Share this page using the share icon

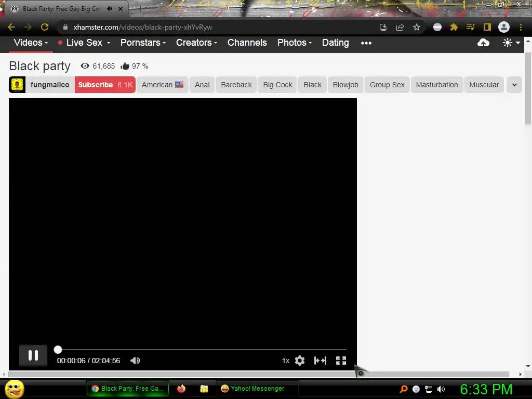click(400, 27)
